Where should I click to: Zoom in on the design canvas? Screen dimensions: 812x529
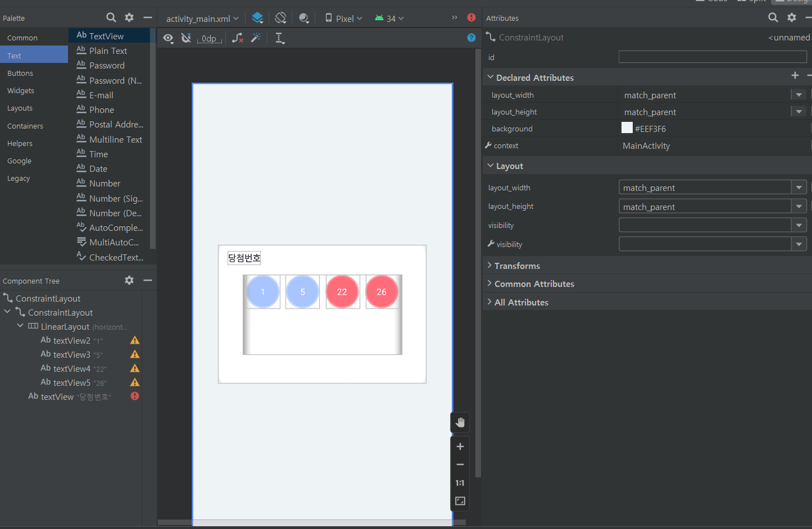tap(460, 446)
